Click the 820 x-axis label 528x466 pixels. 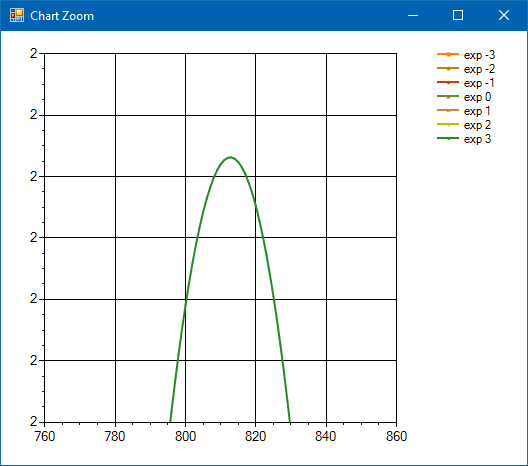(256, 436)
